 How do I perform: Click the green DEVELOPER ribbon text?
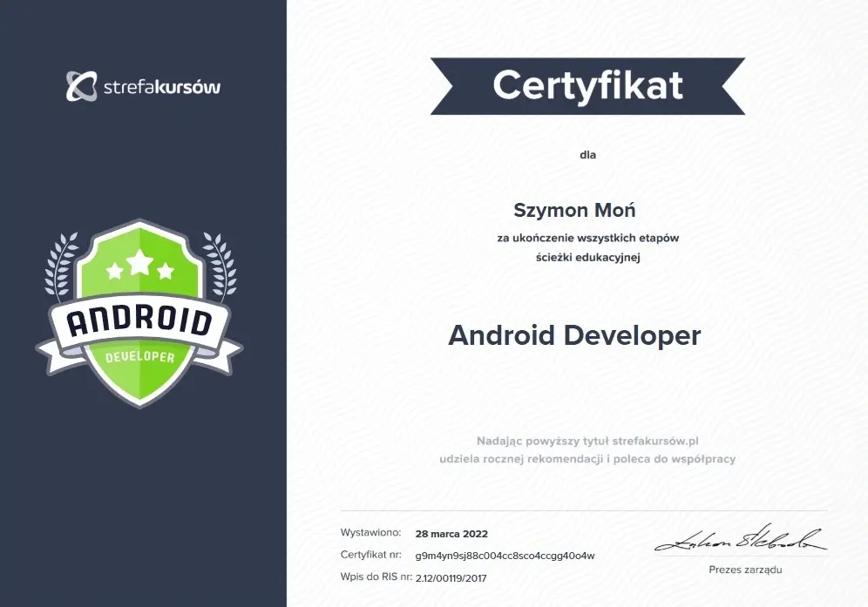click(x=139, y=357)
